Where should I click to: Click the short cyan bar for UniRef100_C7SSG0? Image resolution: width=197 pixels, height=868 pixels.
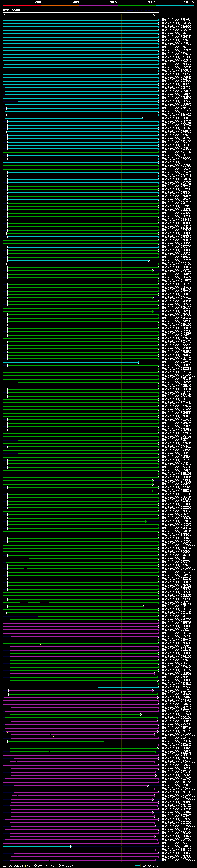128,687
